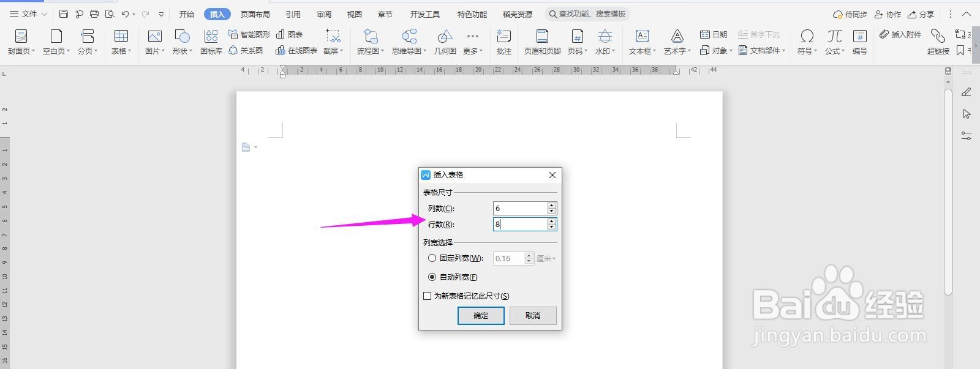
Task: Click the More (更多) ellipsis icon
Action: point(472,36)
